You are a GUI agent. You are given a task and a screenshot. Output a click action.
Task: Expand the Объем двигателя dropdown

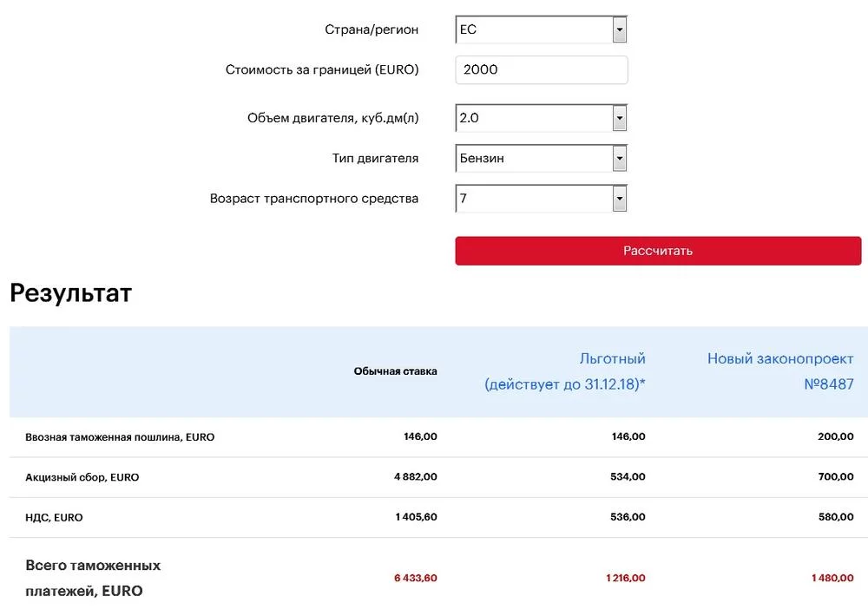coord(541,118)
